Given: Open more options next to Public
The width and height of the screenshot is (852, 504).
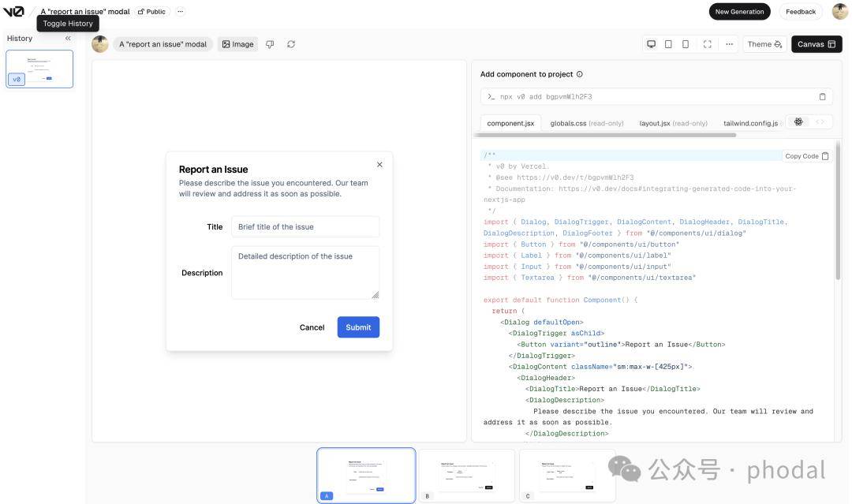Looking at the screenshot, I should [x=180, y=12].
